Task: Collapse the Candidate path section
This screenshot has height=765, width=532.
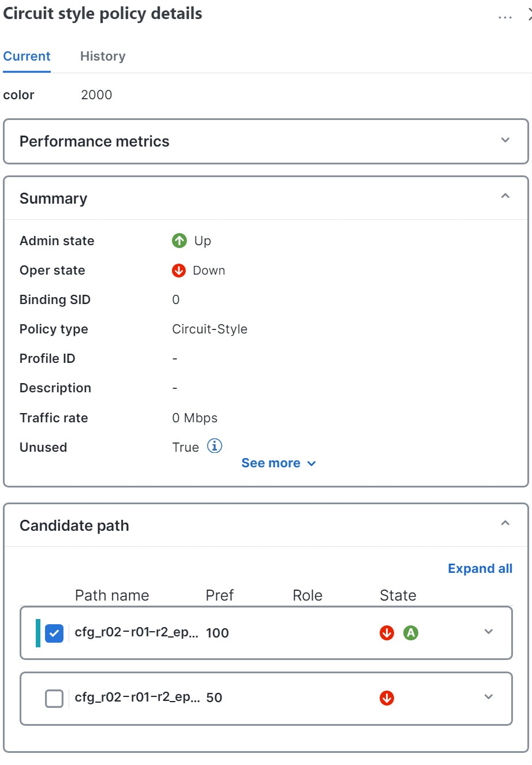Action: [x=505, y=523]
